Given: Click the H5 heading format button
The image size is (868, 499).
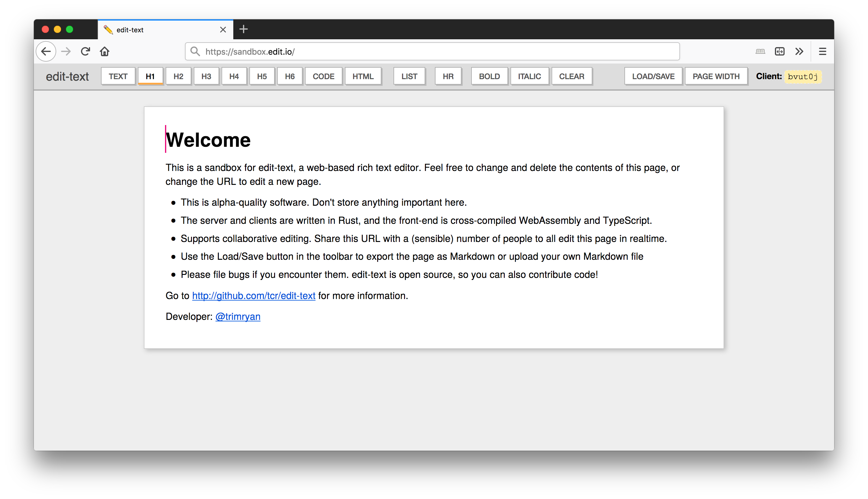Looking at the screenshot, I should tap(261, 76).
